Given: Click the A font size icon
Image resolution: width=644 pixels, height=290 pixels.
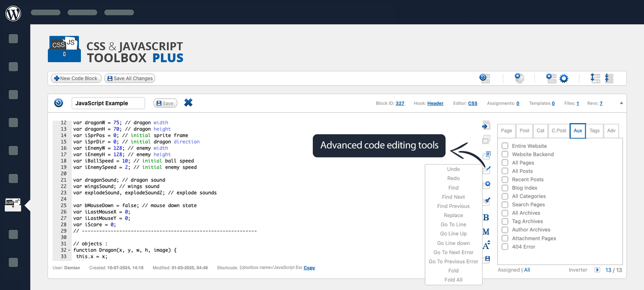Looking at the screenshot, I should 486,245.
